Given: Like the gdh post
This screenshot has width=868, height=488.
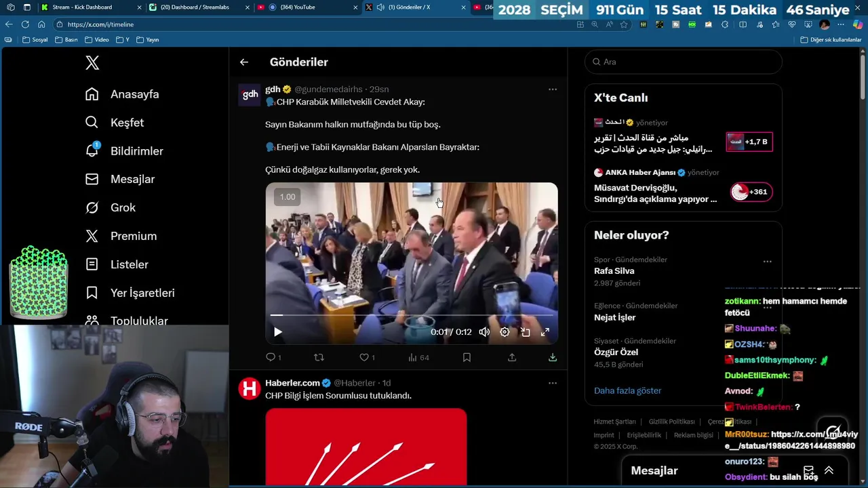Looking at the screenshot, I should click(367, 357).
